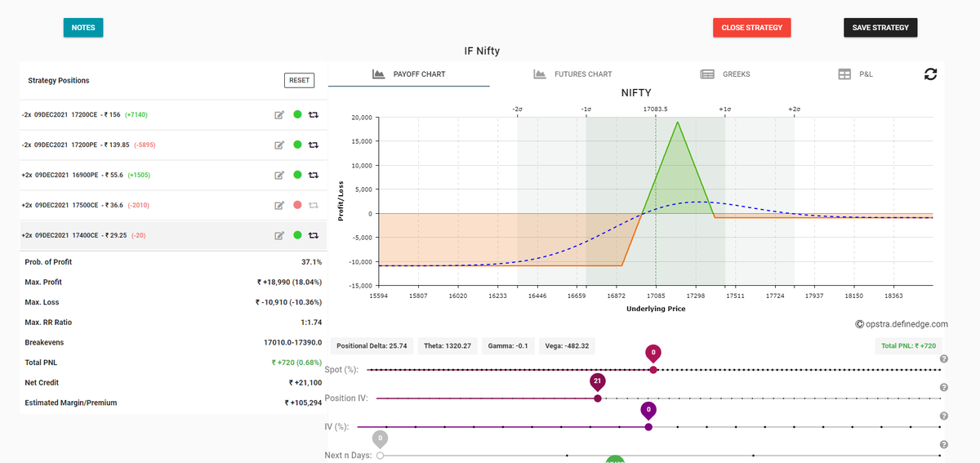Click the payoff peak on the chart
Screen dimensions: 980x463
(677, 122)
